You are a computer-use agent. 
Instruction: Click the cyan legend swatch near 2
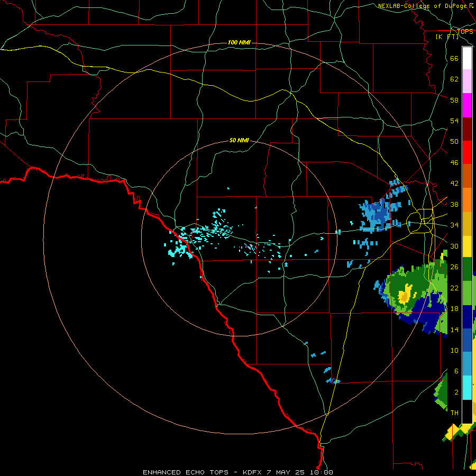[467, 388]
